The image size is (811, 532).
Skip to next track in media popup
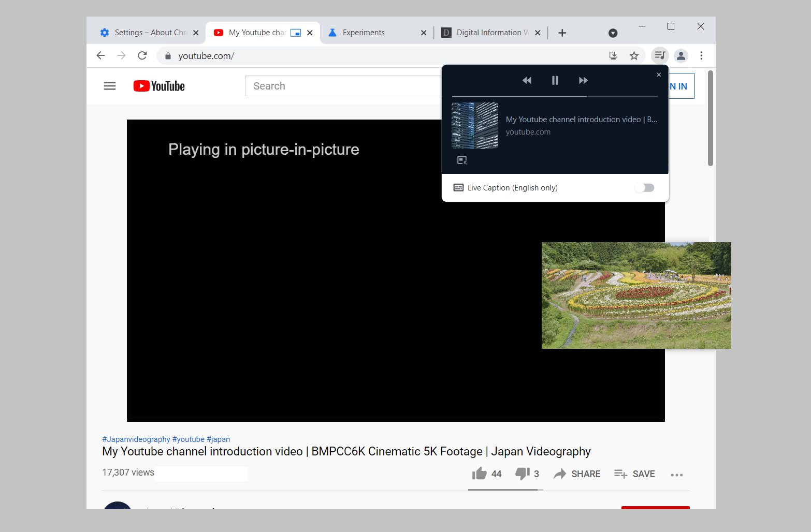[583, 80]
